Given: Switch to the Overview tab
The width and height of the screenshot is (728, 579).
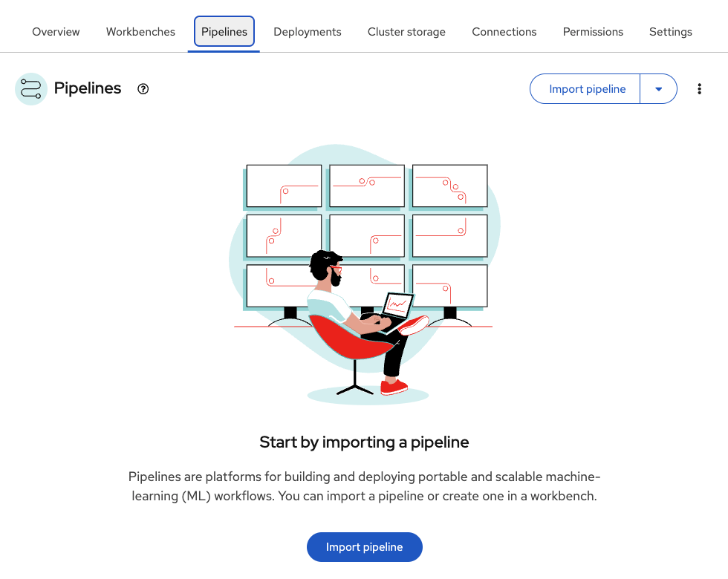Looking at the screenshot, I should coord(56,32).
